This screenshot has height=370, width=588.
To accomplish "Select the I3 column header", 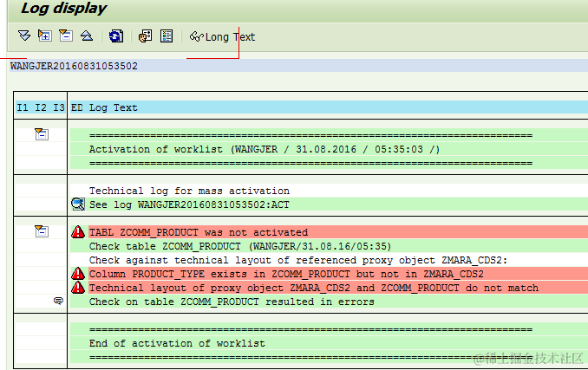I will click(x=59, y=107).
